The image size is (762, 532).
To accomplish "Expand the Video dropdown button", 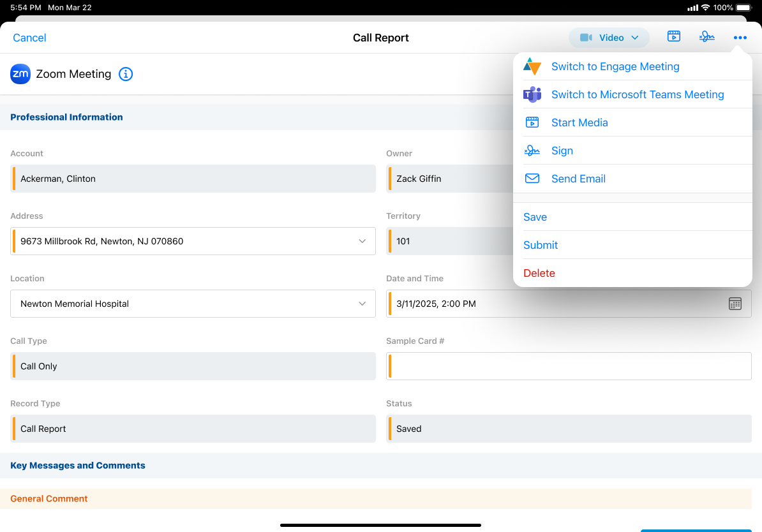I will tap(609, 38).
